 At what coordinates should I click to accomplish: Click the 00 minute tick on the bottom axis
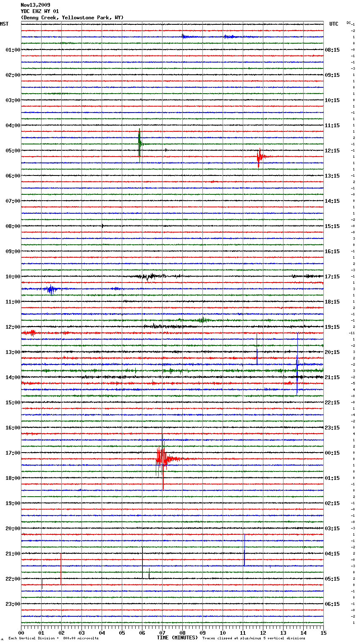21,633
